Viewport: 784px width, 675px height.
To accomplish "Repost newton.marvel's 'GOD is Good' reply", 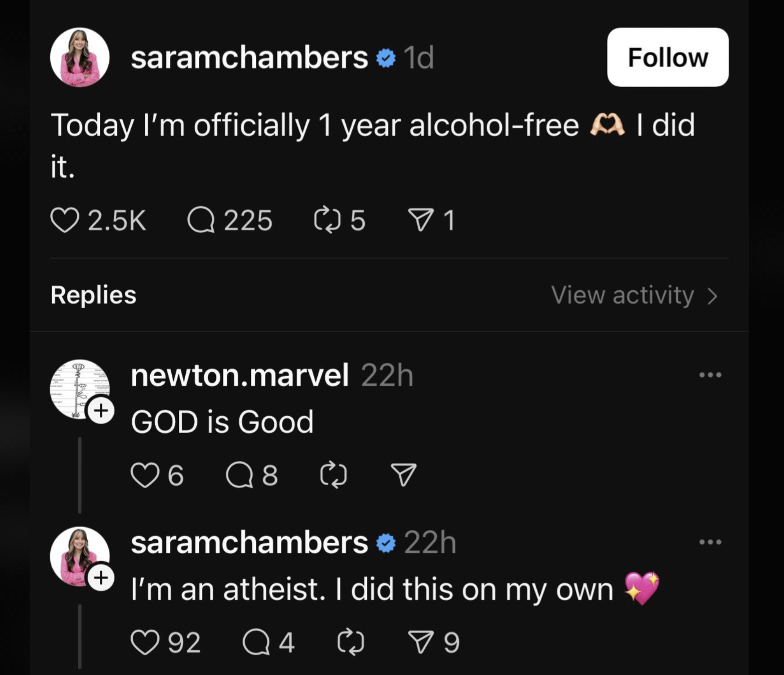I will point(333,475).
